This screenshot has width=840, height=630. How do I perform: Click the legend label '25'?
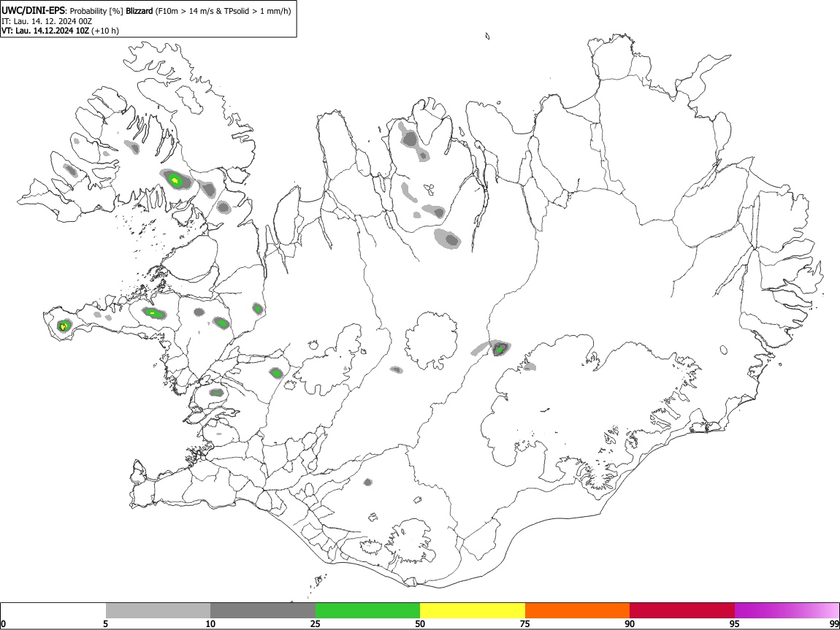tap(316, 623)
